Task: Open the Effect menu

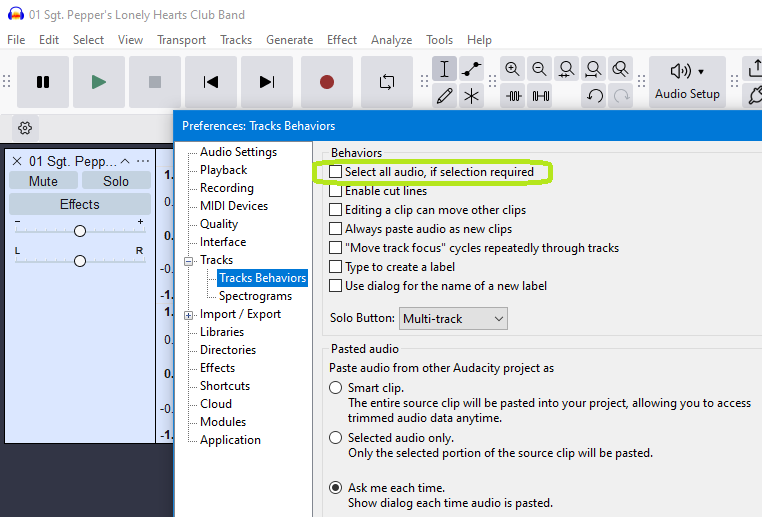Action: click(342, 40)
